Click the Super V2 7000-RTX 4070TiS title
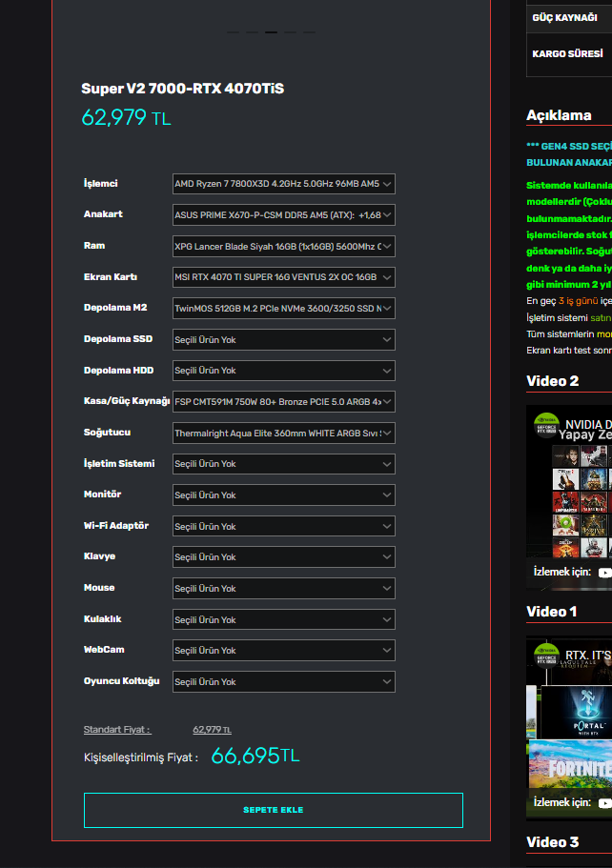 coord(183,89)
